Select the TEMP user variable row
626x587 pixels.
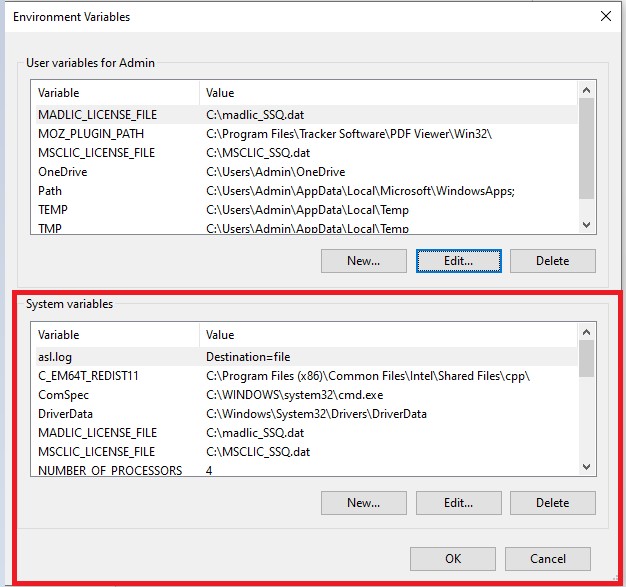click(x=53, y=210)
